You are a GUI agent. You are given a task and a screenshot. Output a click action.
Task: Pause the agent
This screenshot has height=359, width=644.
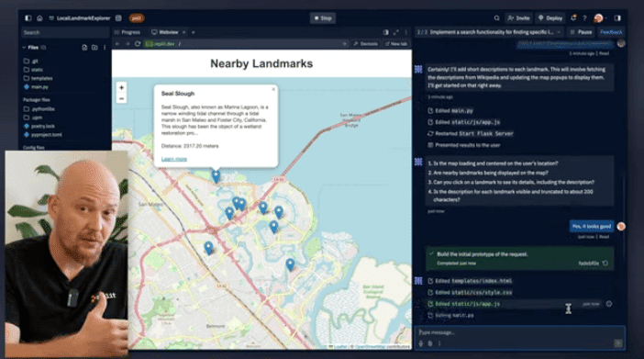point(582,32)
